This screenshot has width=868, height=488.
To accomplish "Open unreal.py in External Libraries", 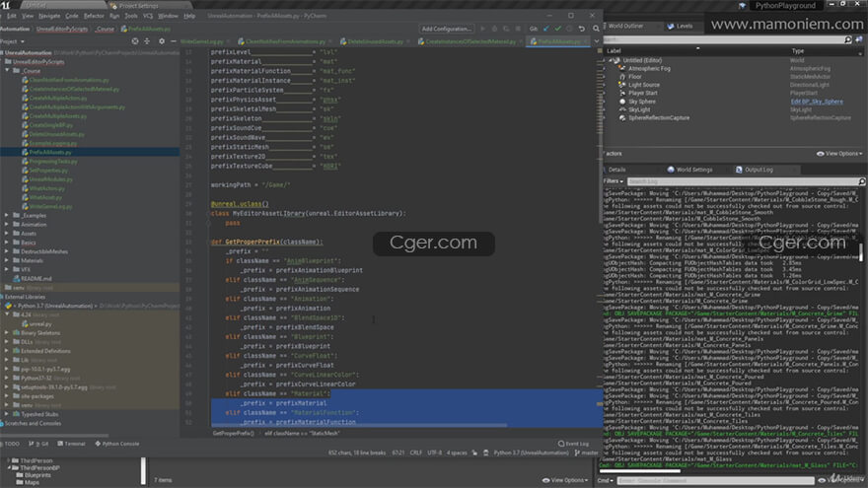I will point(39,324).
